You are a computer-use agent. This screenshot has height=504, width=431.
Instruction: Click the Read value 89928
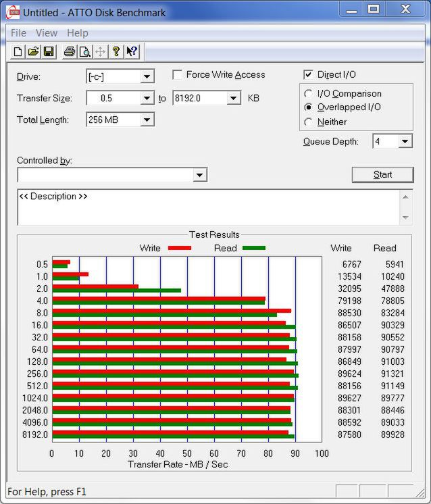[392, 434]
